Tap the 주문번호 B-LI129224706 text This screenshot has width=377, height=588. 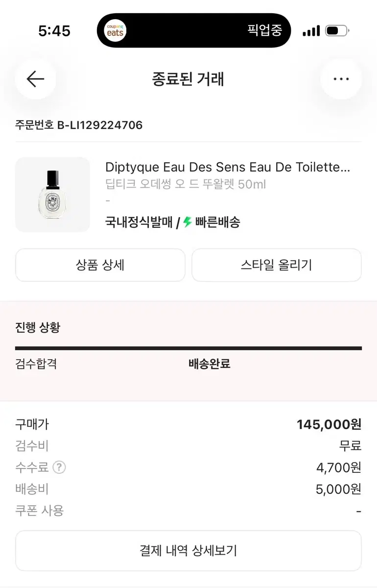tap(79, 125)
